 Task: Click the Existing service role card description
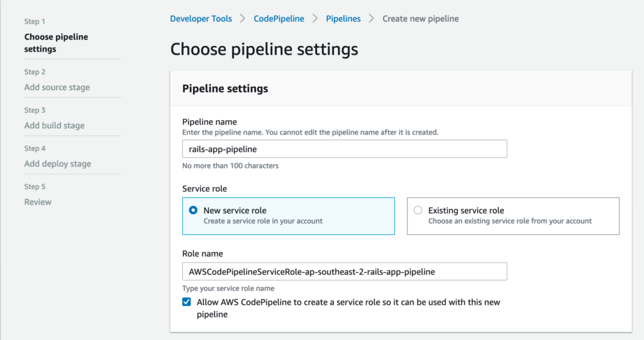[509, 221]
